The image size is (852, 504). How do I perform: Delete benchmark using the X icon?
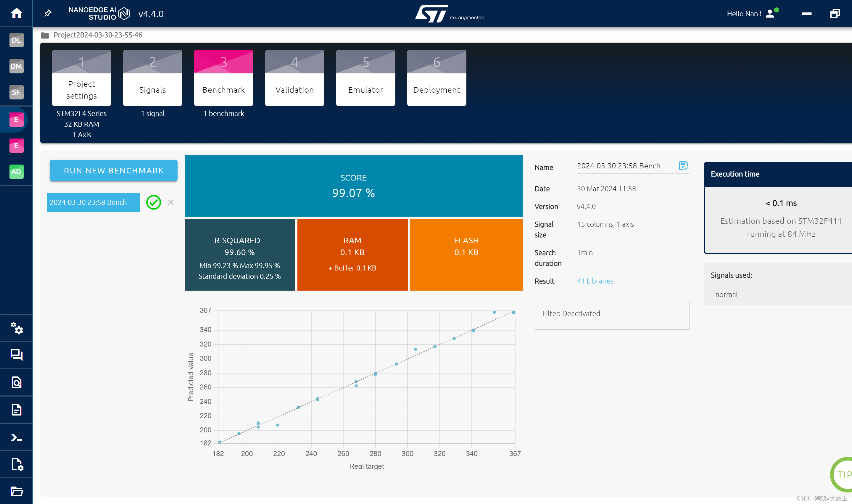tap(171, 202)
